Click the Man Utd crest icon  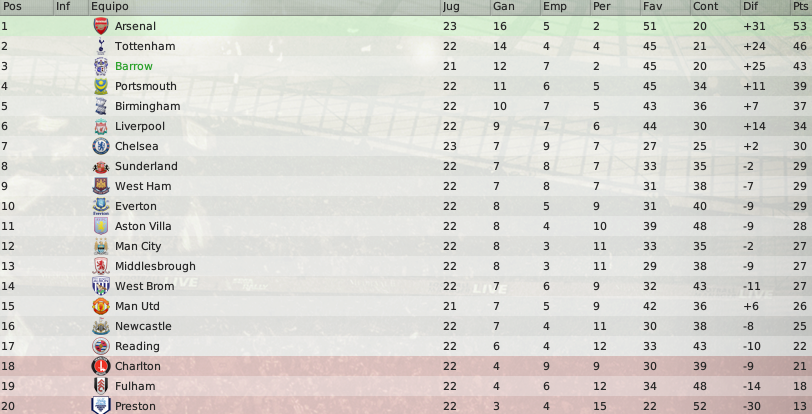click(x=101, y=306)
